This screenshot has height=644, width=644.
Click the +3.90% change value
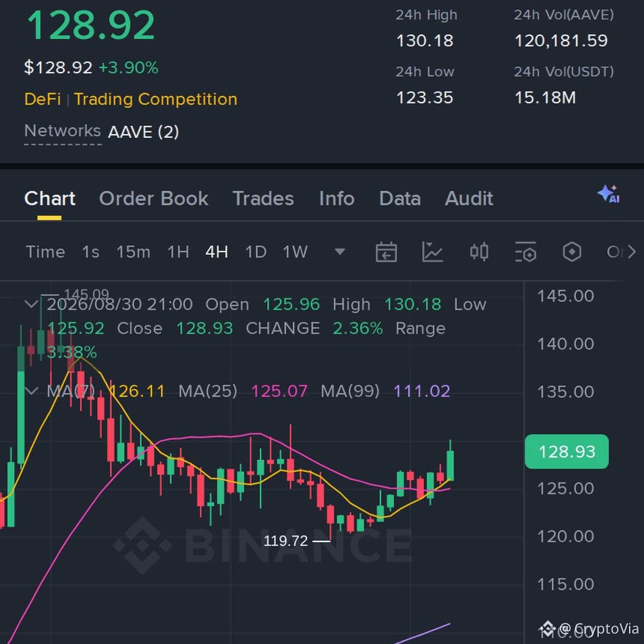click(x=129, y=67)
